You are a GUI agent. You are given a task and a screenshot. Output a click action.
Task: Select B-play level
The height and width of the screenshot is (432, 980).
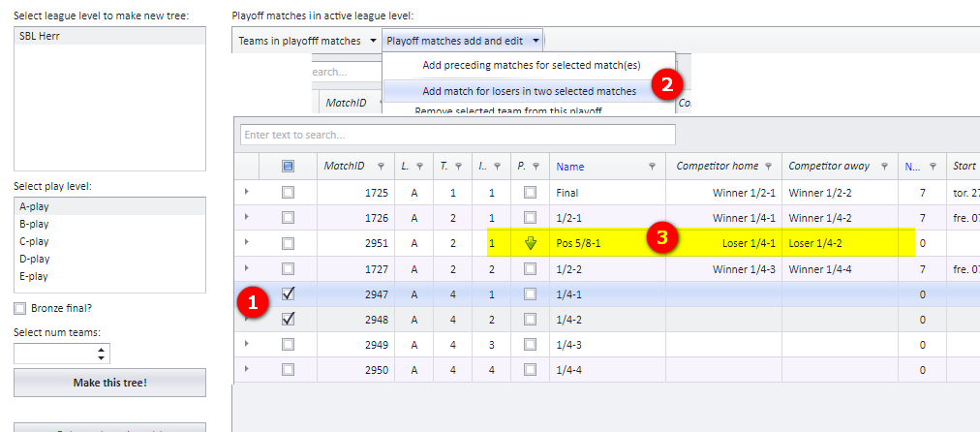pos(109,224)
